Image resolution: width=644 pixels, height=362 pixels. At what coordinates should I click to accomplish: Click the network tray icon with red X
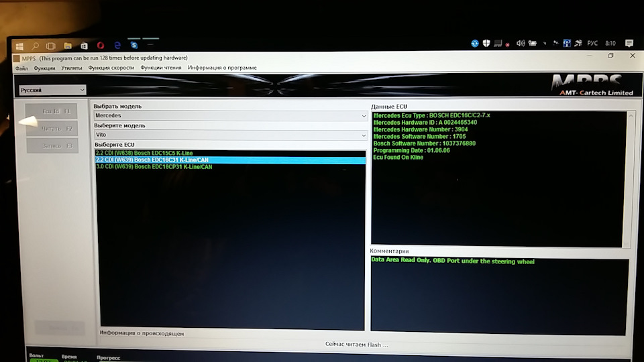[x=500, y=43]
